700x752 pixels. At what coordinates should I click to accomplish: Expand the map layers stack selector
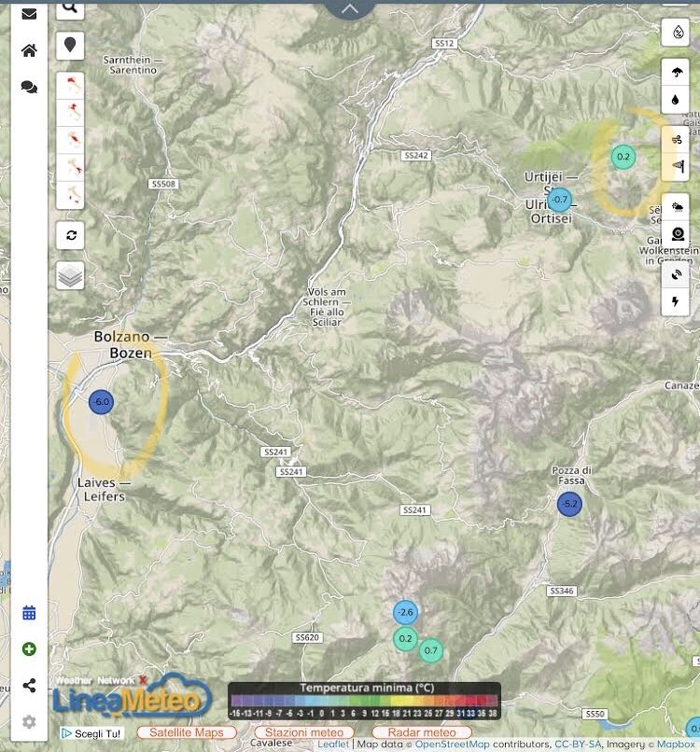click(x=70, y=275)
